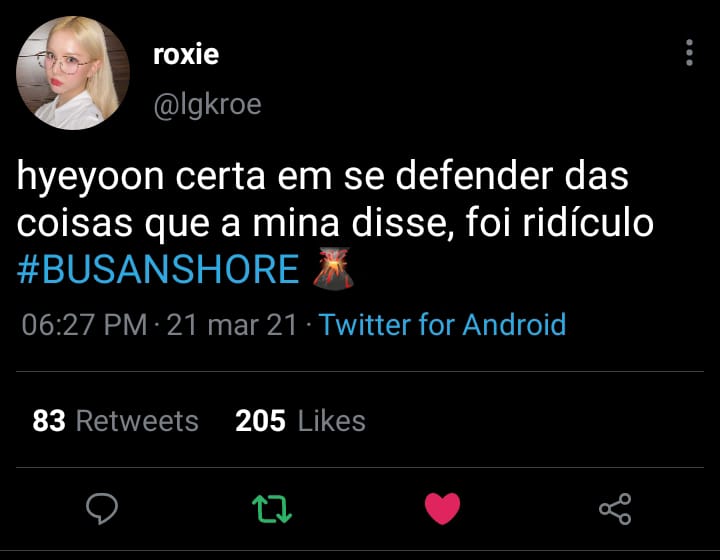Tap the share icon below the tweet
Viewport: 720px width, 560px height.
click(615, 509)
